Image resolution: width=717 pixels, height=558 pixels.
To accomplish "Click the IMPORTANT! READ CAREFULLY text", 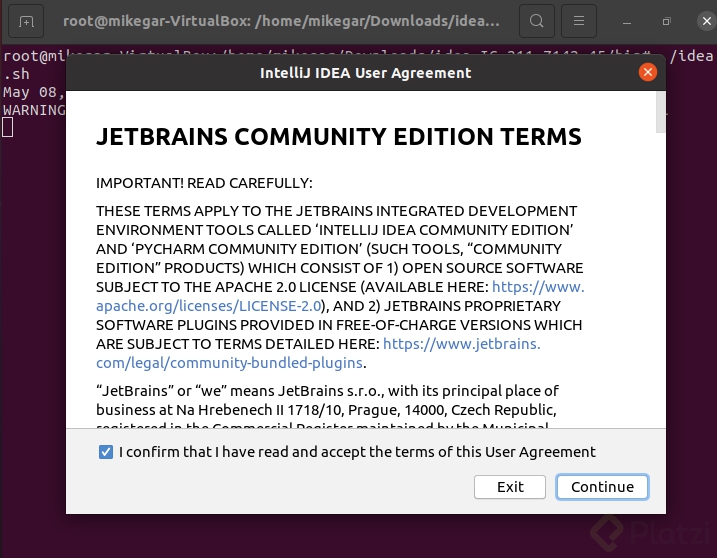I will 204,183.
